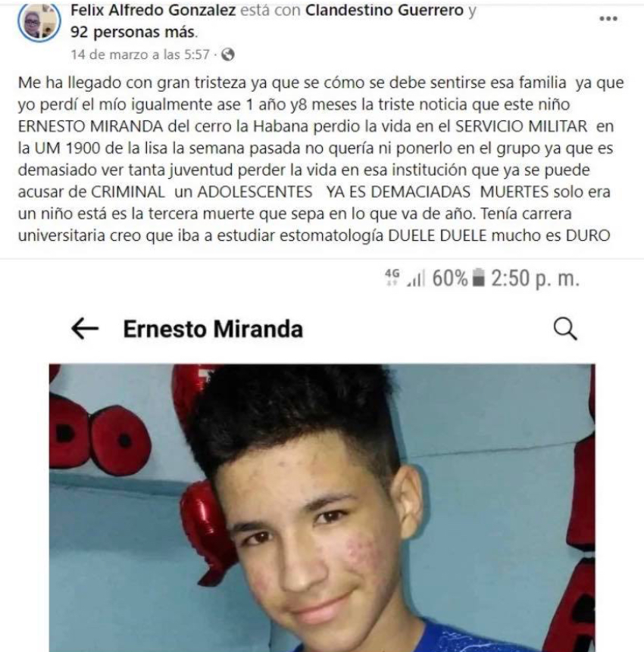
Task: Click the 60% battery percentage text
Action: 450,278
